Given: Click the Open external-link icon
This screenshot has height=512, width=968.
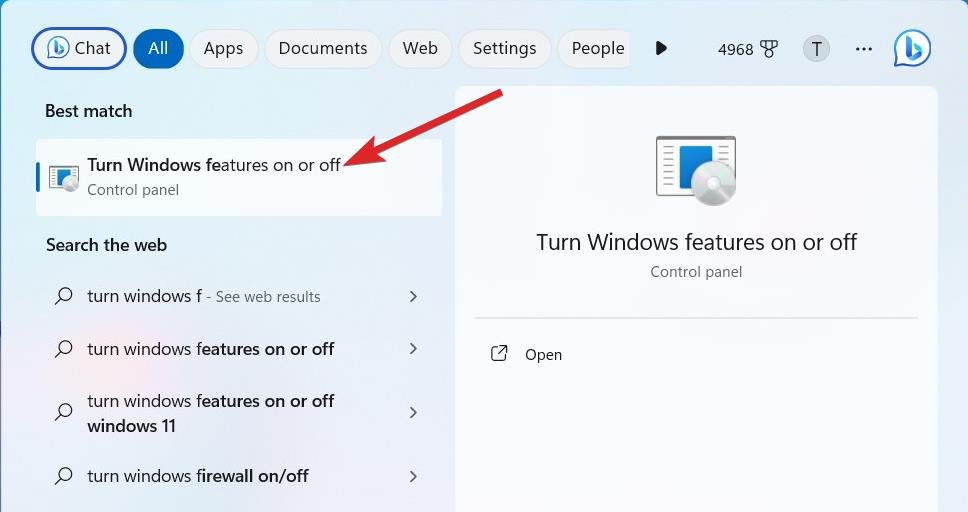Looking at the screenshot, I should (499, 354).
